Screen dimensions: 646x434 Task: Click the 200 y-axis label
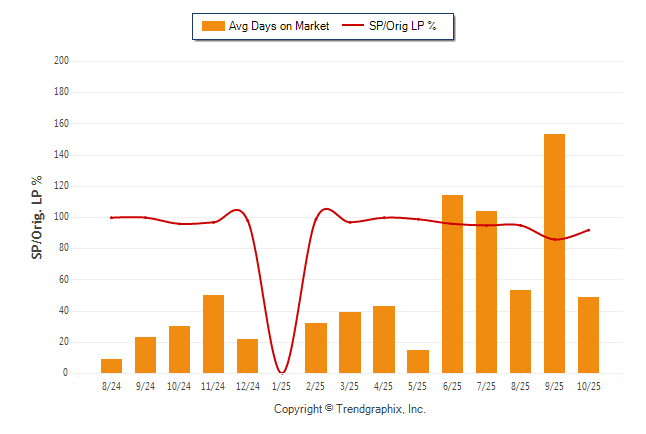click(x=62, y=61)
